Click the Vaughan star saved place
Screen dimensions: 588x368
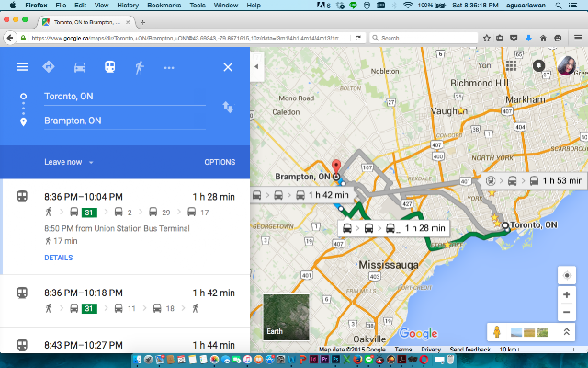[x=461, y=110]
